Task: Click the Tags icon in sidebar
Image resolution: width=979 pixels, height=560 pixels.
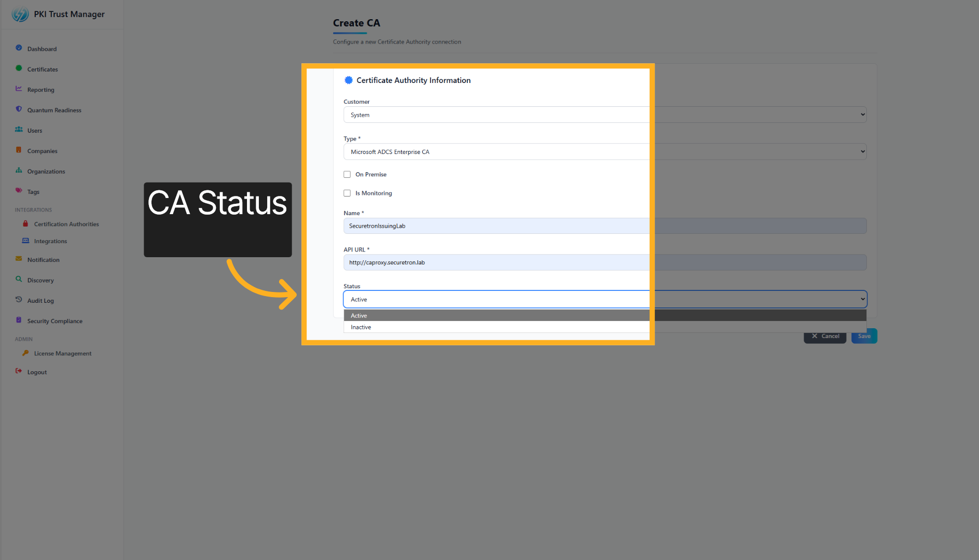Action: [19, 191]
